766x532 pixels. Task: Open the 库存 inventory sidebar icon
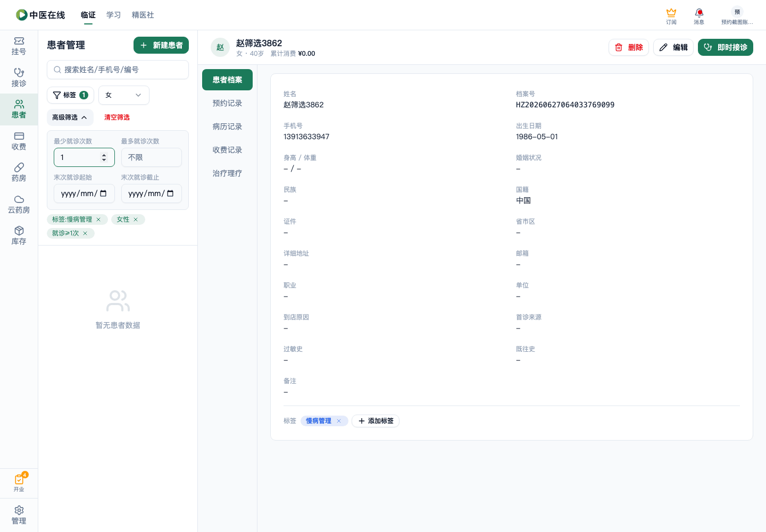click(19, 236)
